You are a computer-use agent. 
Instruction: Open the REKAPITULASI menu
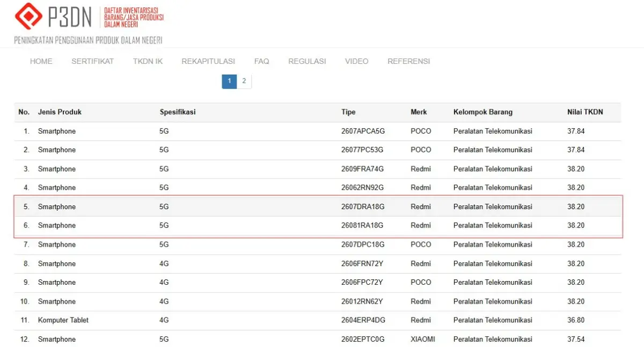[x=208, y=61]
